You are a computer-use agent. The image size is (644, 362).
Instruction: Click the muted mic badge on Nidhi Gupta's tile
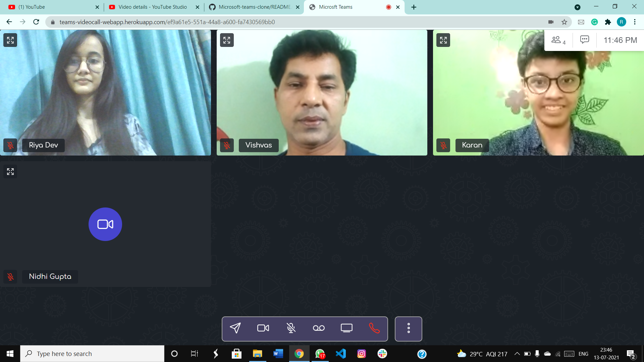[10, 277]
